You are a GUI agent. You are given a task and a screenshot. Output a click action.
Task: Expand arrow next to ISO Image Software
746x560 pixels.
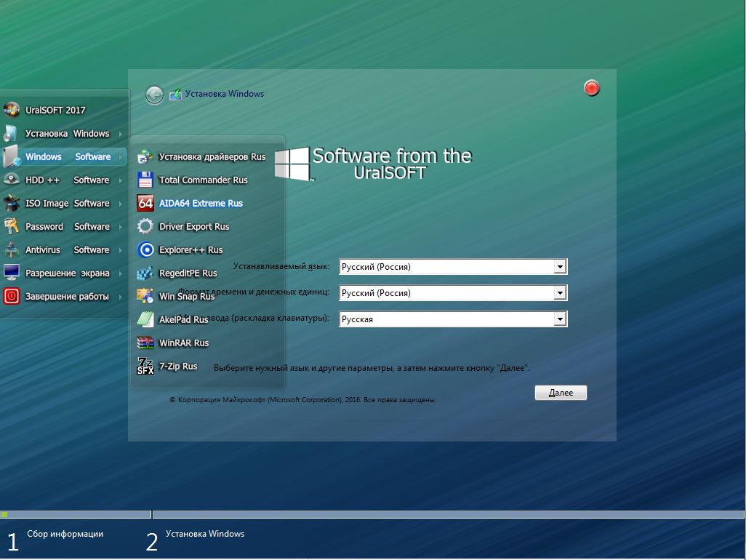click(121, 204)
